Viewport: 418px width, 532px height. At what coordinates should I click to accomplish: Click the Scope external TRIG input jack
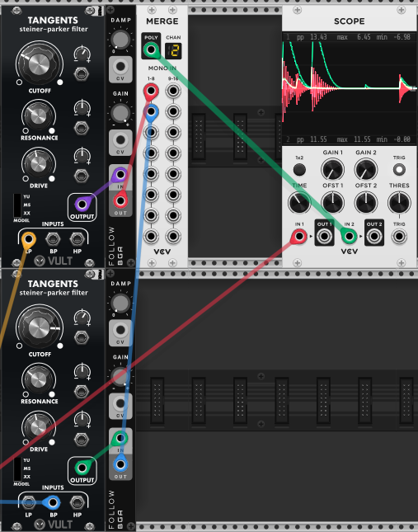(x=399, y=236)
